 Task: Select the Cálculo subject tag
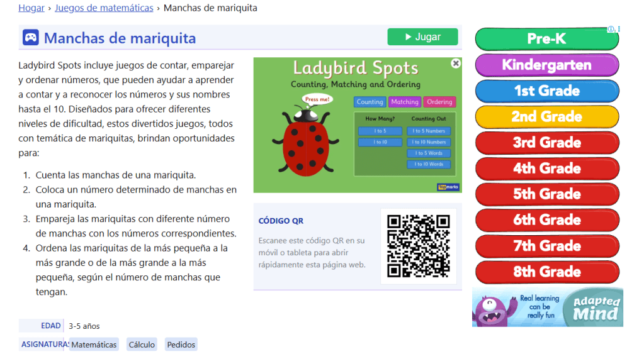(142, 345)
